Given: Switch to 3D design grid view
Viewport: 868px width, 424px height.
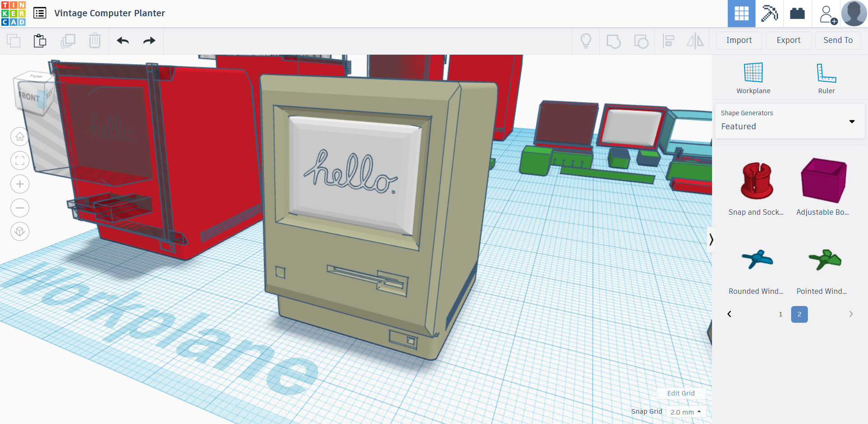Looking at the screenshot, I should pyautogui.click(x=741, y=14).
